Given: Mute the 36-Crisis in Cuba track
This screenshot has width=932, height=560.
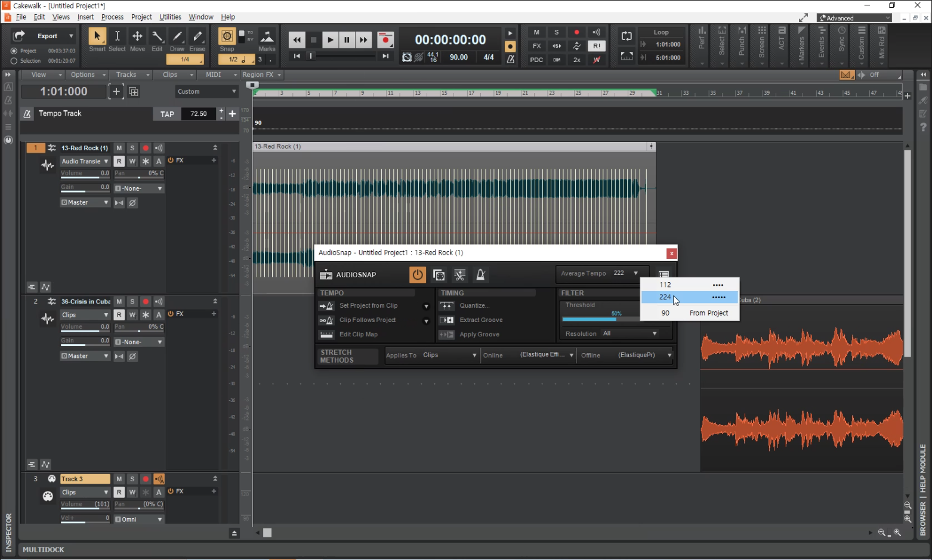Looking at the screenshot, I should pyautogui.click(x=119, y=302).
